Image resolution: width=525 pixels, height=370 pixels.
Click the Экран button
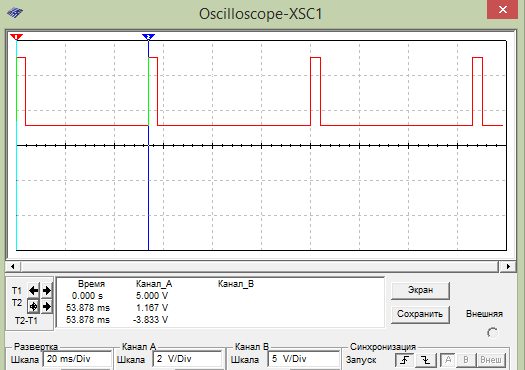coord(420,290)
